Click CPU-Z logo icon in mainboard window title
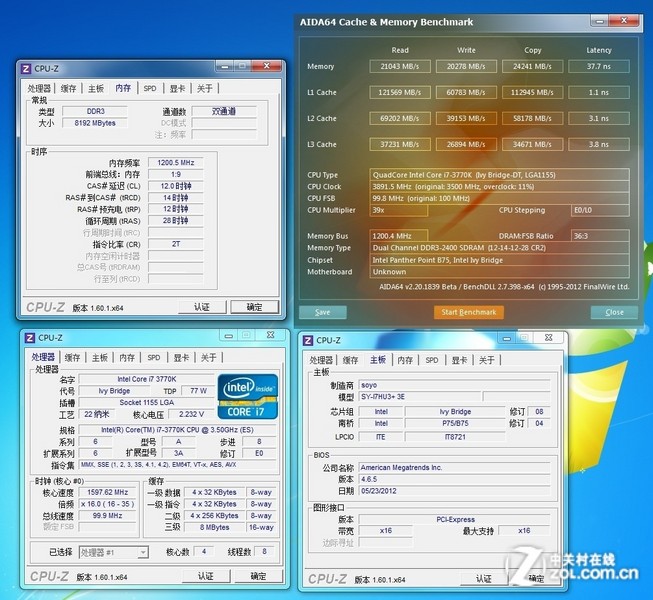This screenshot has height=600, width=653. pos(308,341)
